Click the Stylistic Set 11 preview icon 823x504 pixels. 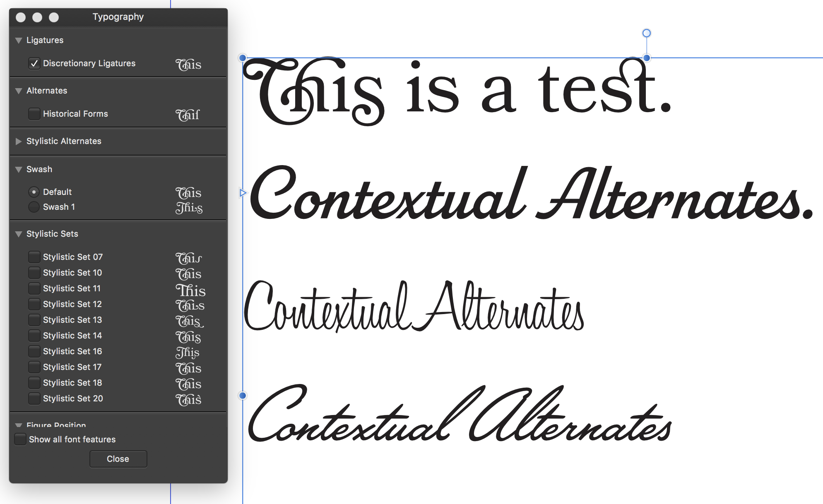(189, 288)
